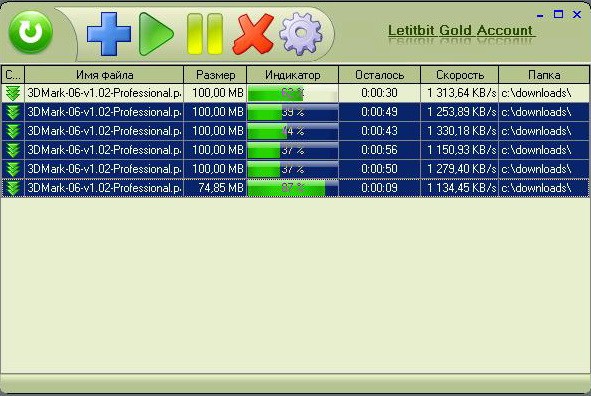Sort by the Размер column header

(x=215, y=75)
